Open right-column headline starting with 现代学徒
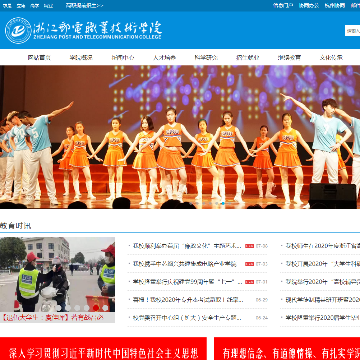The width and height of the screenshot is (360, 360). click(322, 300)
